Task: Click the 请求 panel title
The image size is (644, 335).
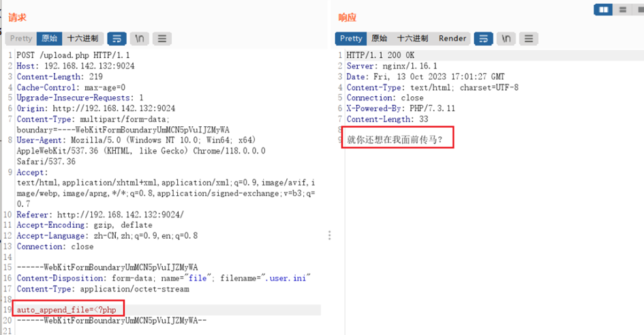Action: point(17,17)
